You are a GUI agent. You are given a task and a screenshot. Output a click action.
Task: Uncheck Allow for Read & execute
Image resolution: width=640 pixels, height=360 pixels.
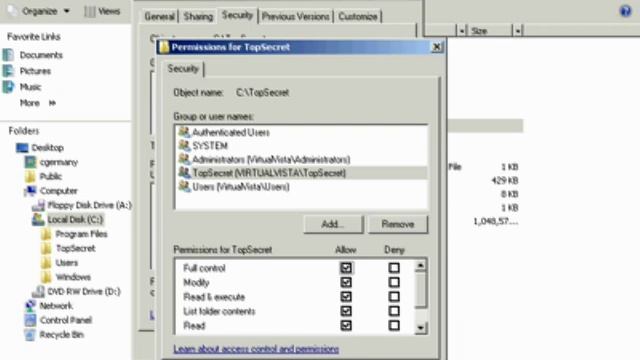346,296
